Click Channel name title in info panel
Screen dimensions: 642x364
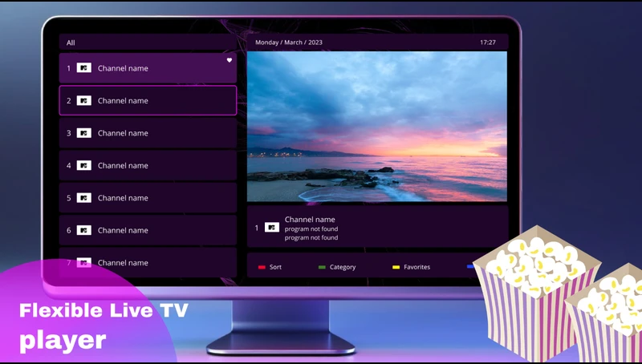click(x=310, y=220)
